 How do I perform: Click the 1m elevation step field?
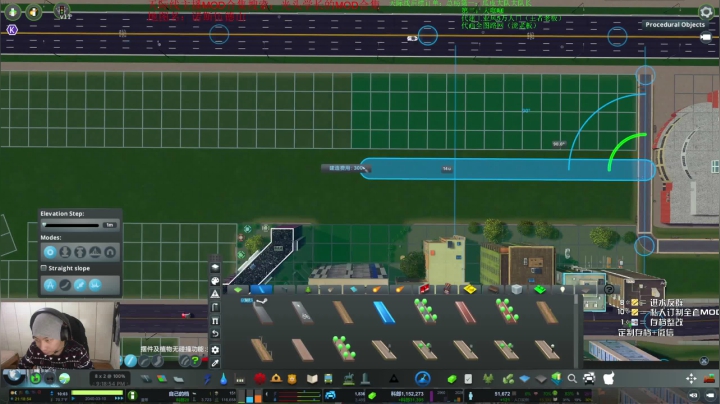[110, 225]
